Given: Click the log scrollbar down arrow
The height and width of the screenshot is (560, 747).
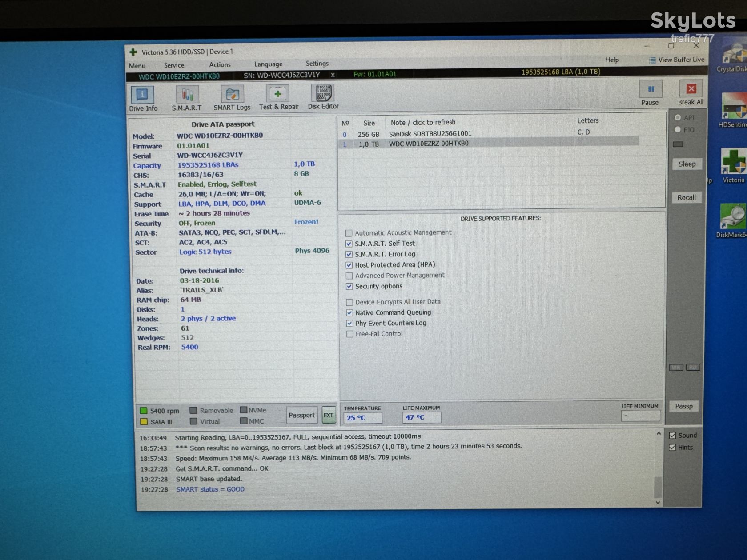Looking at the screenshot, I should pyautogui.click(x=658, y=503).
